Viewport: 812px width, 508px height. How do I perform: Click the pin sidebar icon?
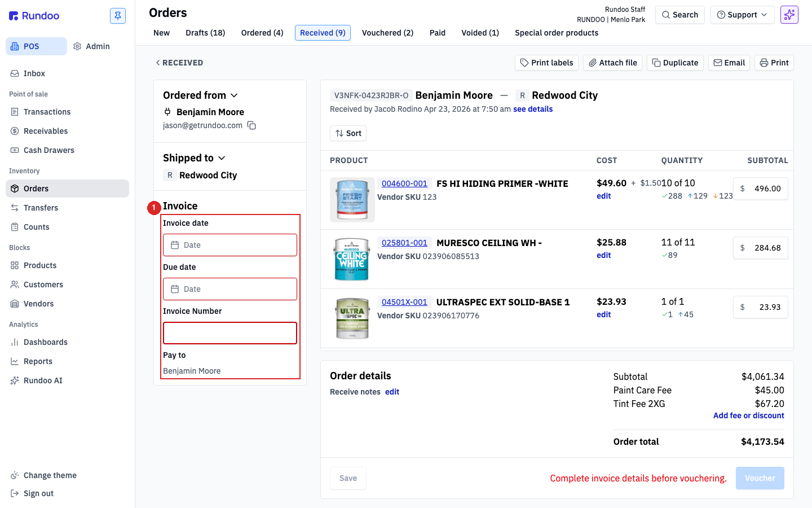point(118,16)
